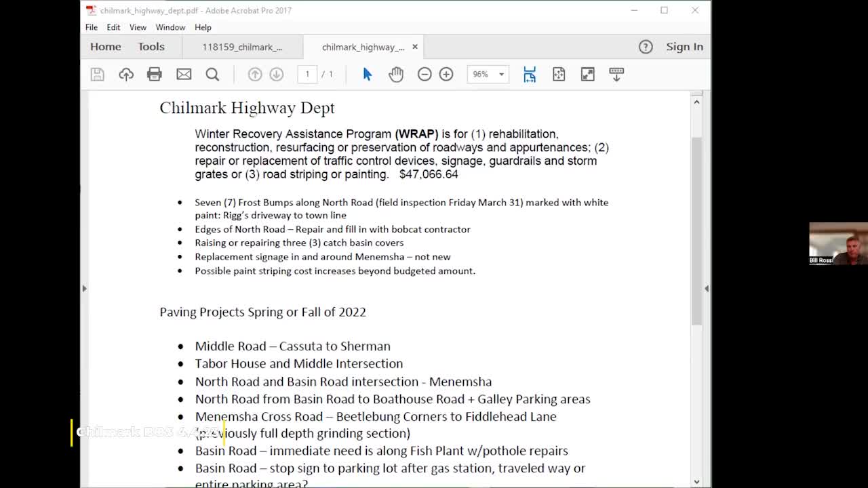
Task: Click the vertical scrollbar thumb
Action: coord(696,230)
